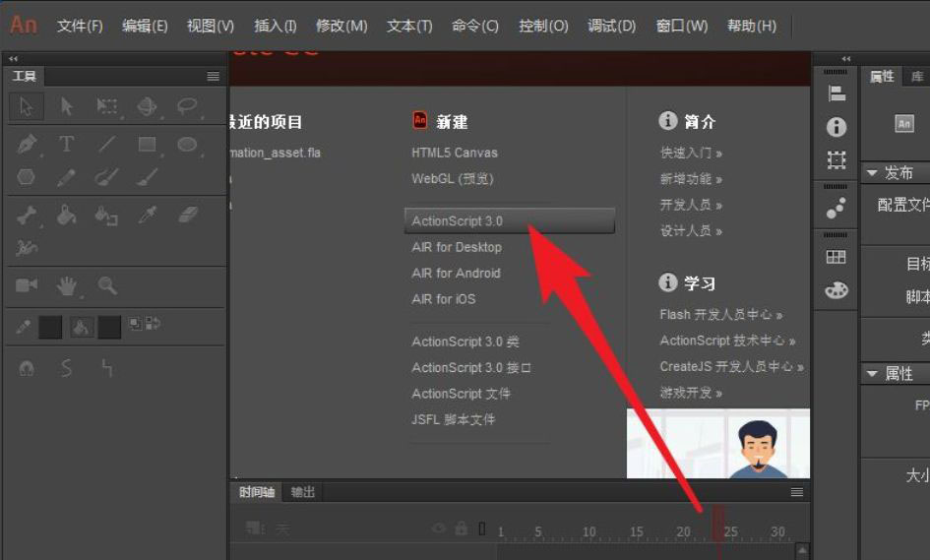Open the 编辑(E) menu

click(x=145, y=27)
